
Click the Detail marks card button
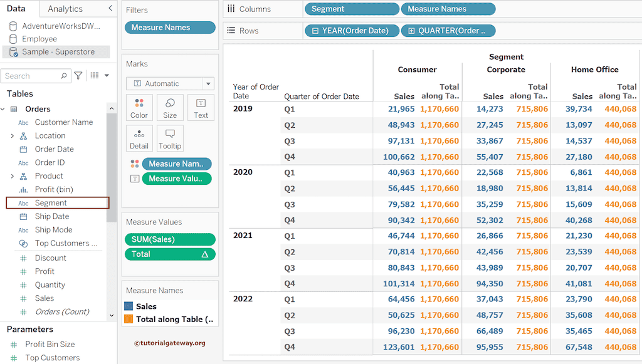[x=139, y=138]
